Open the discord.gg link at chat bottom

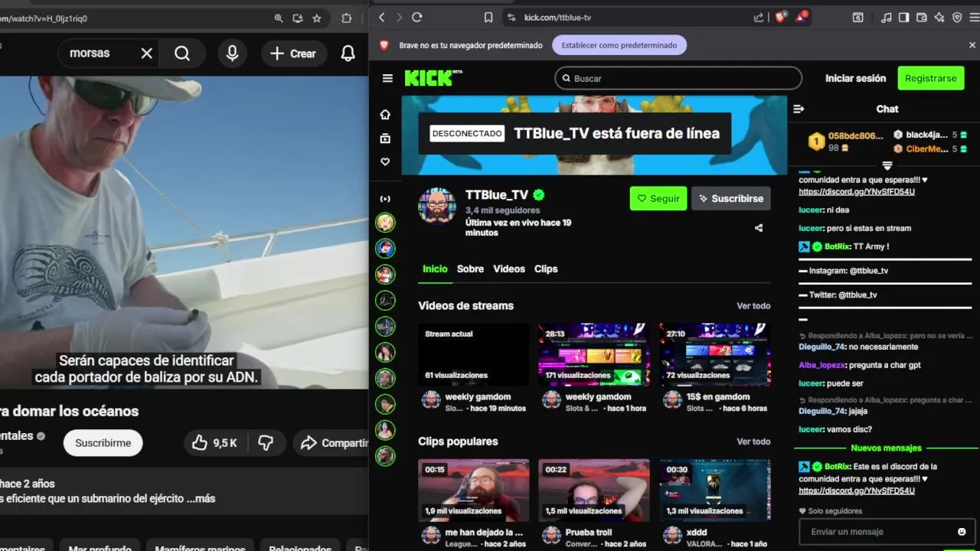857,491
